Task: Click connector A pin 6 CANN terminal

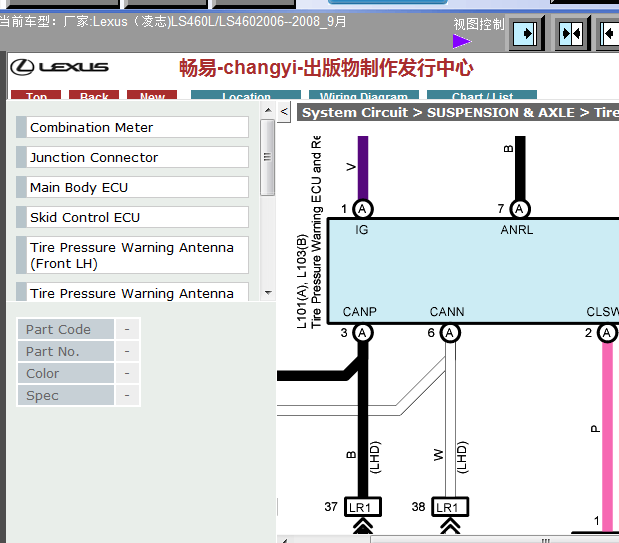Action: (450, 333)
